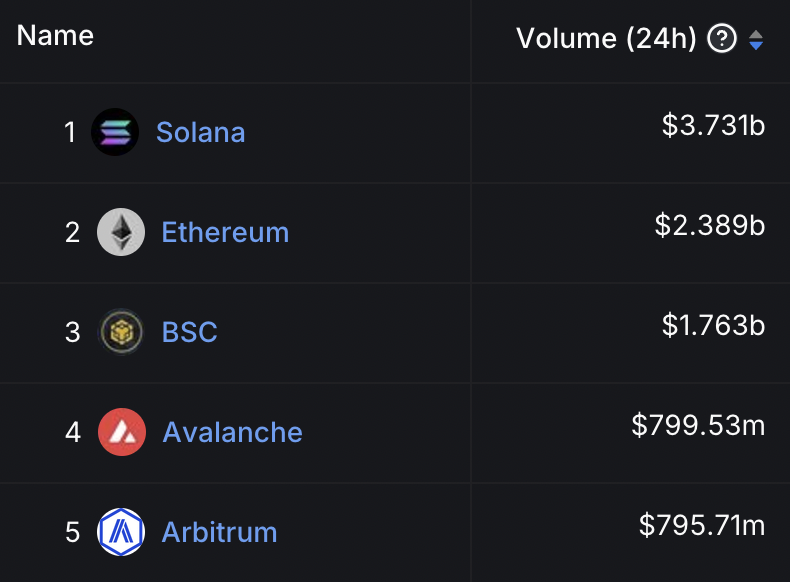
Task: Click the Volume (24h) column header
Action: tap(606, 38)
